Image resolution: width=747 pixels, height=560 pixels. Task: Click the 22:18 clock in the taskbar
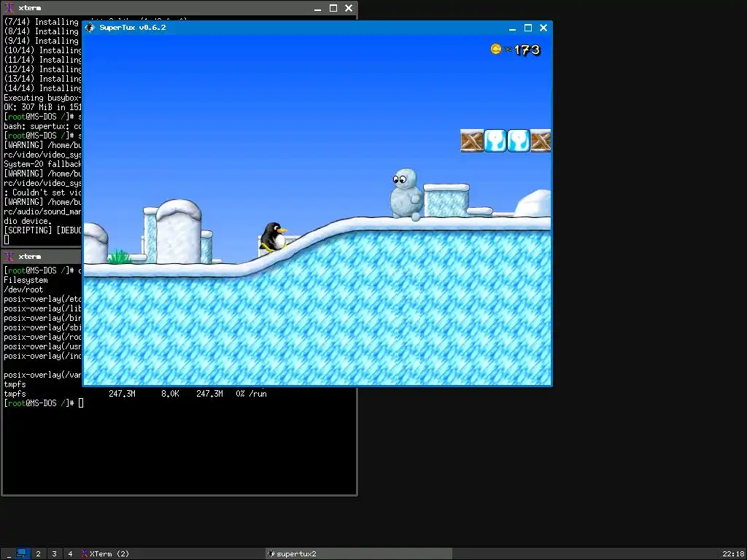coord(732,554)
